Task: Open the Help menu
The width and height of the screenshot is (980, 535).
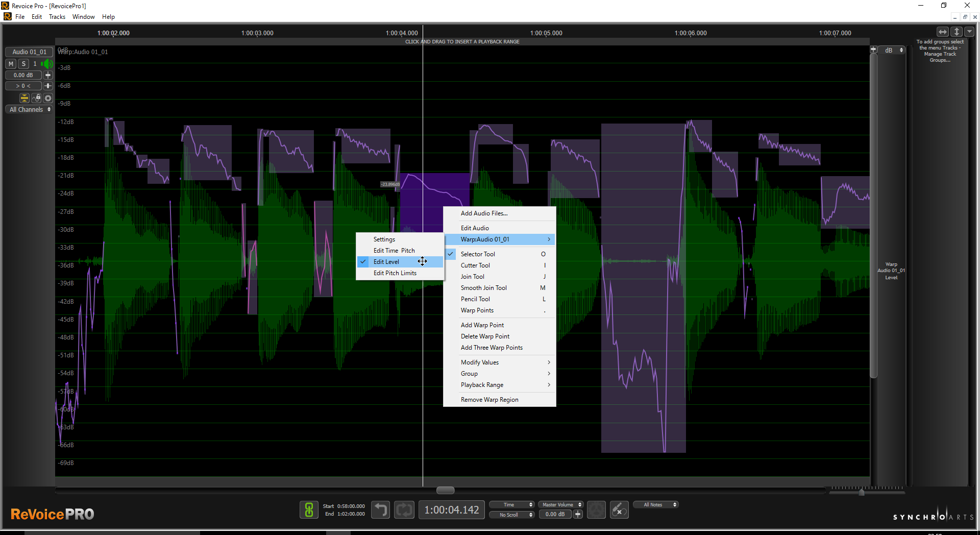Action: click(x=108, y=17)
